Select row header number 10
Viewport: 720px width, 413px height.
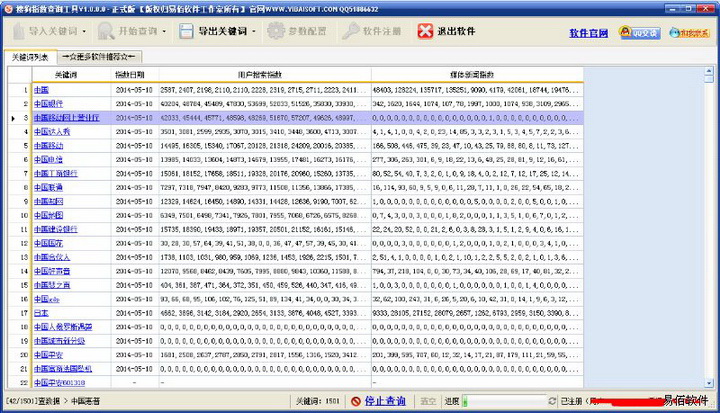tap(20, 215)
